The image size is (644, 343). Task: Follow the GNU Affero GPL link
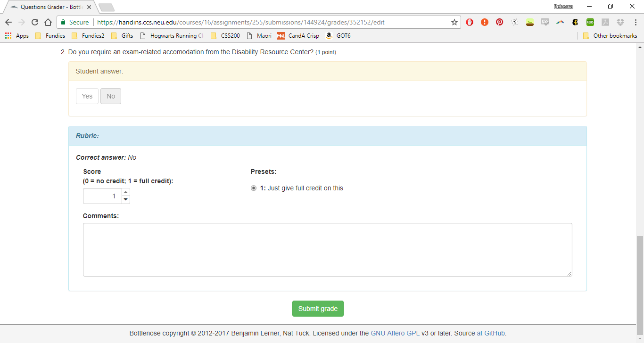[x=395, y=333]
